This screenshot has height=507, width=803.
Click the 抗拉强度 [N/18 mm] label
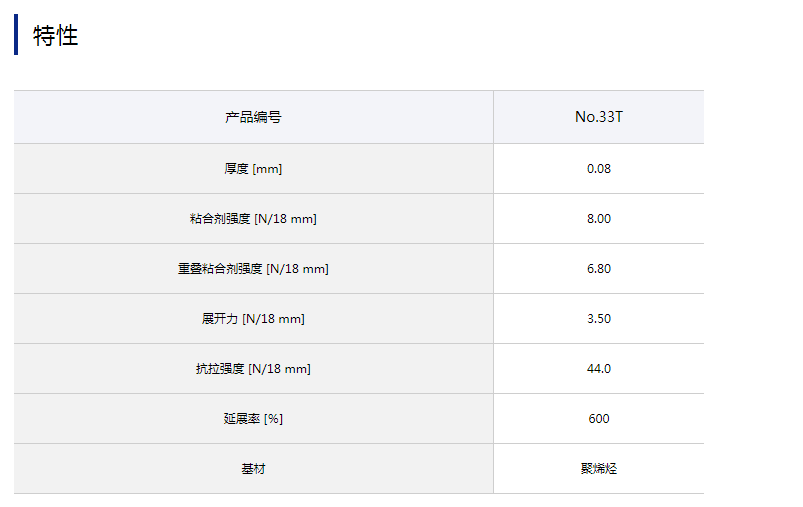[x=253, y=369]
